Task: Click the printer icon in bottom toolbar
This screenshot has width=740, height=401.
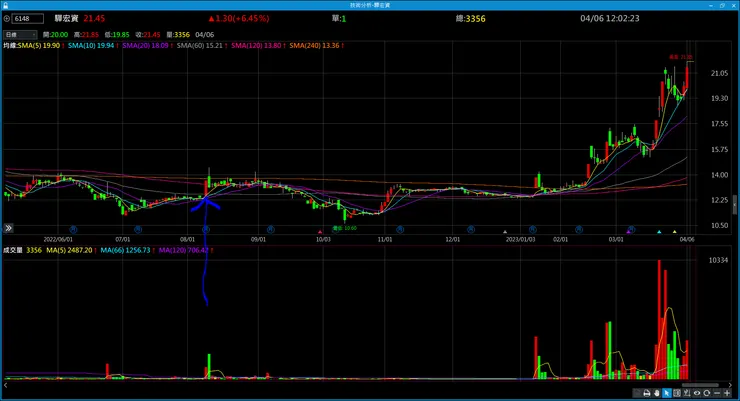Action: 647,393
